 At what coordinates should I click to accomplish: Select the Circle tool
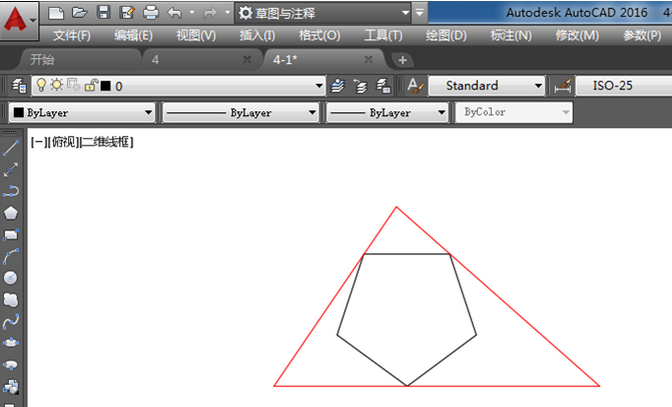point(11,278)
